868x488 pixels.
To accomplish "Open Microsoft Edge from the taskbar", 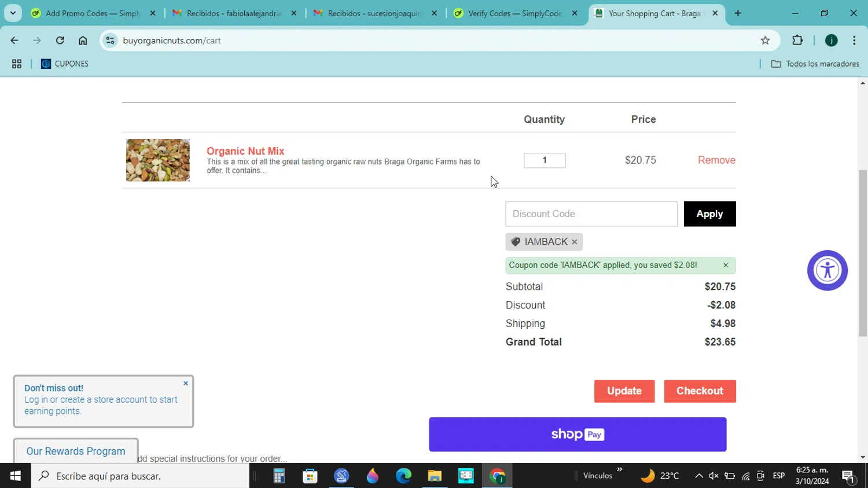I will tap(403, 476).
